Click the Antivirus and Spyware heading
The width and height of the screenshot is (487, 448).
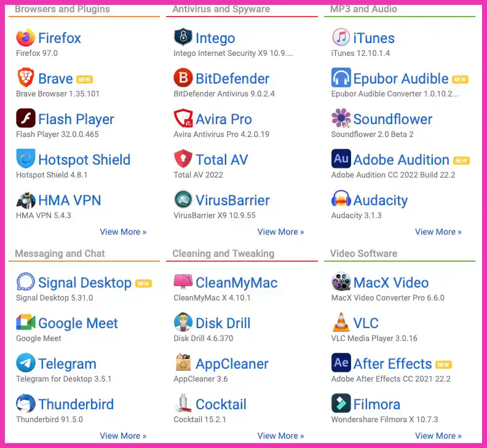(221, 9)
